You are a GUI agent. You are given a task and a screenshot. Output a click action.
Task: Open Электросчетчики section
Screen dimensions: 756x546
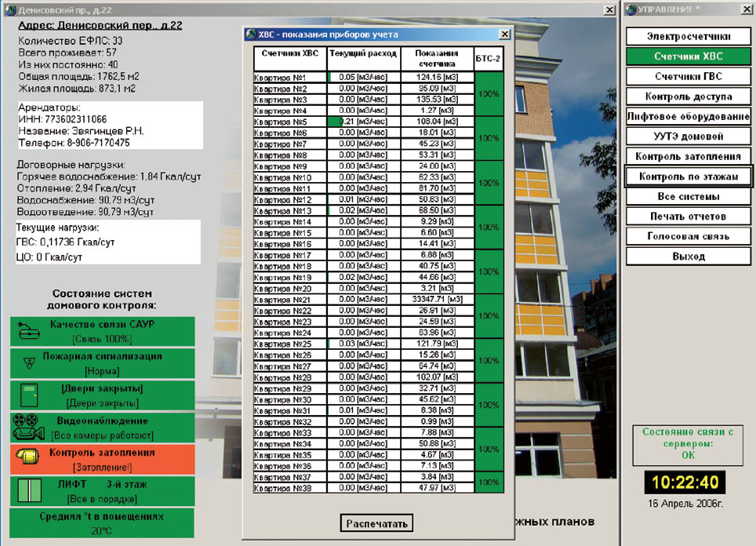pyautogui.click(x=689, y=36)
